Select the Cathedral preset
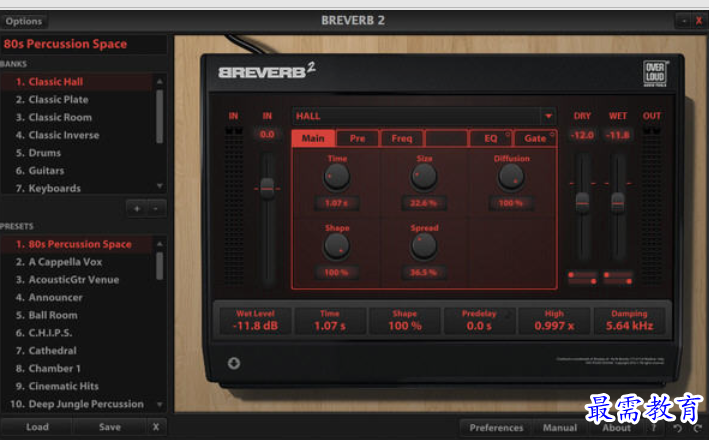Viewport: 709px width, 440px height. [x=77, y=350]
